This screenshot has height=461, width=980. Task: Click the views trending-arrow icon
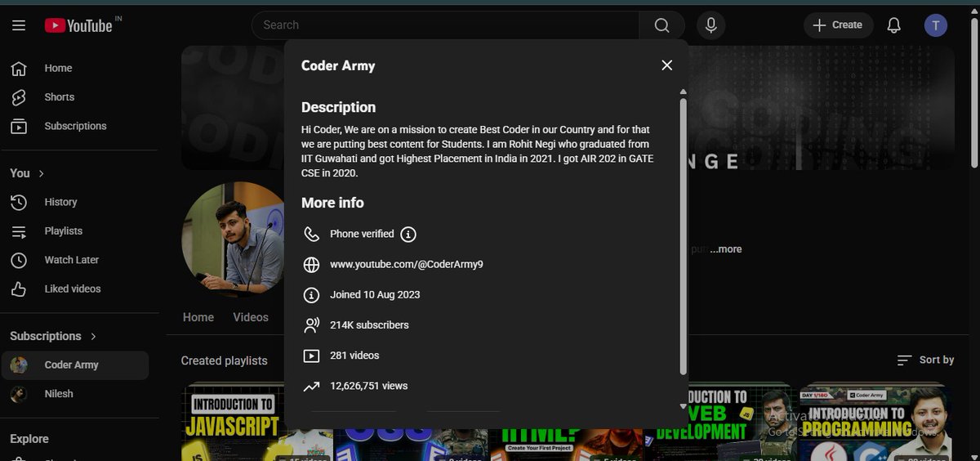point(311,386)
